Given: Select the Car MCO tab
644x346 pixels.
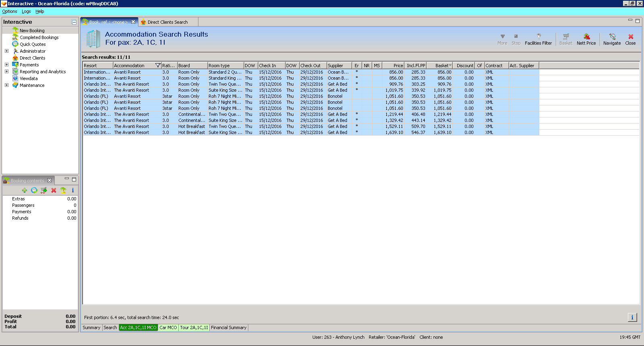Looking at the screenshot, I should (x=168, y=327).
